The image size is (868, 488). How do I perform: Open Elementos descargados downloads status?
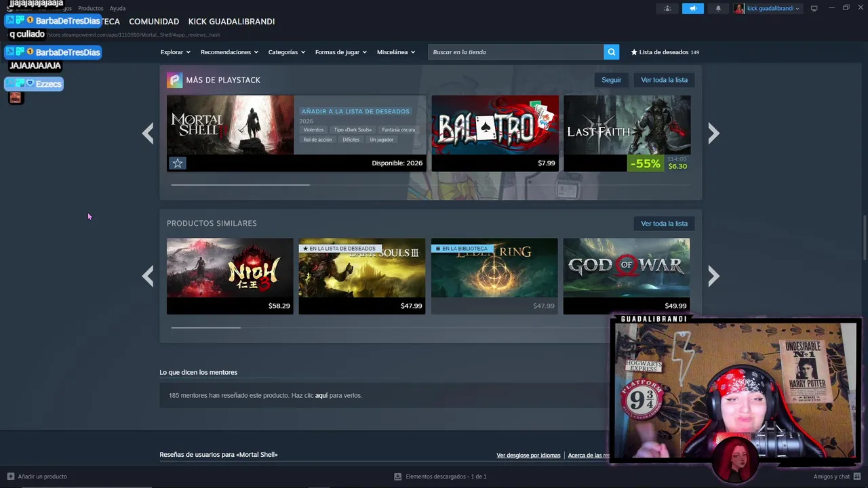coord(440,476)
